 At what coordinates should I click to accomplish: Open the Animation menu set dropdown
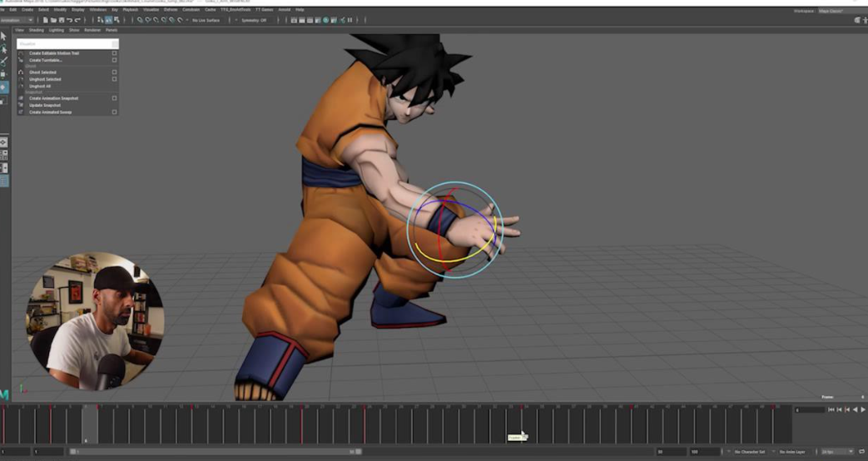(x=17, y=20)
